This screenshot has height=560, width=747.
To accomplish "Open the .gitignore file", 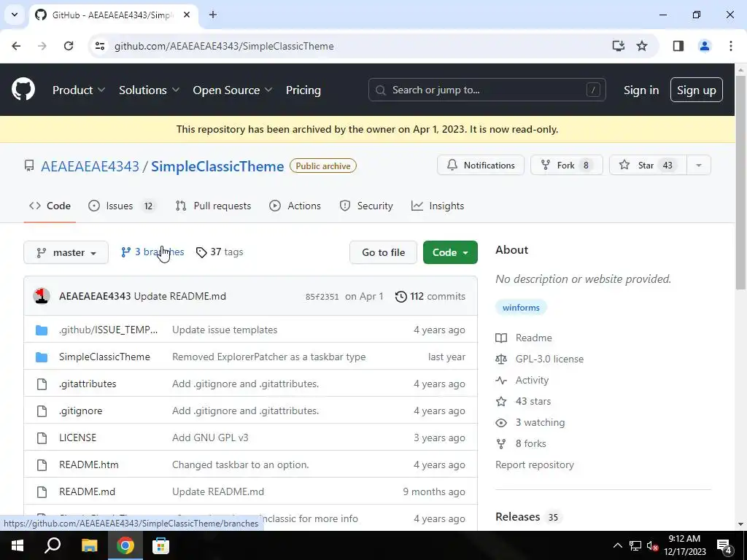I will click(80, 411).
